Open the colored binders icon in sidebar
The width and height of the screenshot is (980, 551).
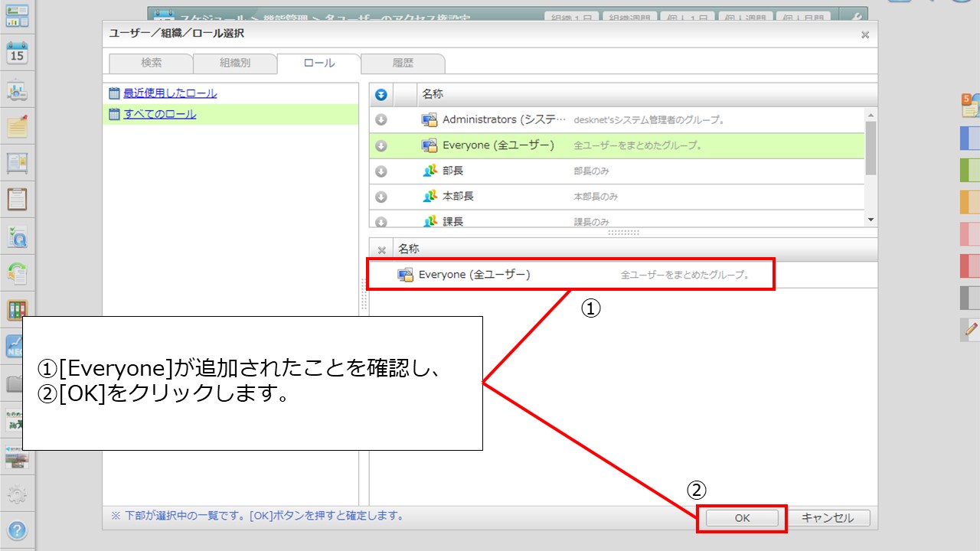(17, 310)
